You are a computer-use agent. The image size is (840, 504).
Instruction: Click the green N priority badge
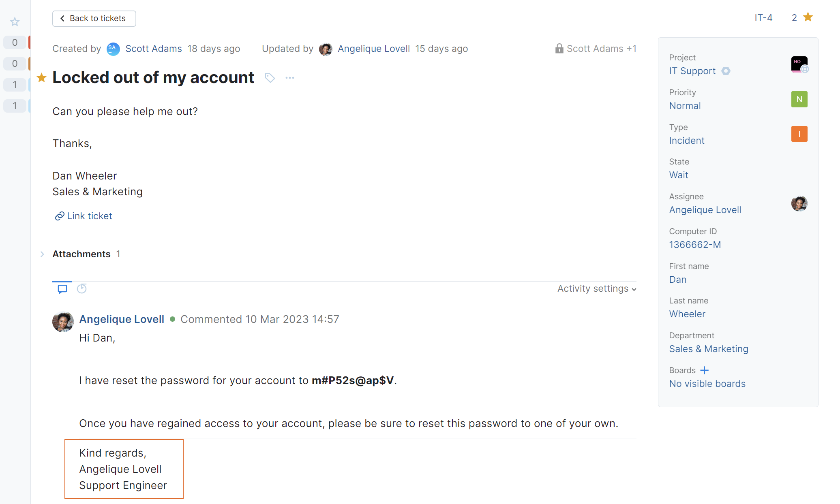(799, 99)
